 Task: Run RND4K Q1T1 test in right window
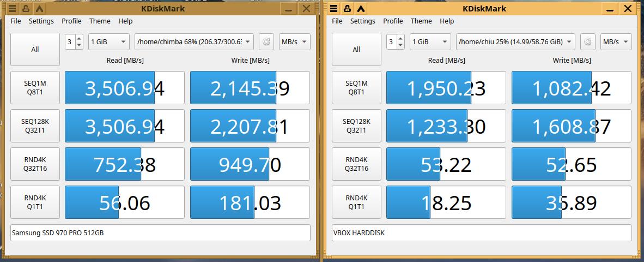click(356, 203)
